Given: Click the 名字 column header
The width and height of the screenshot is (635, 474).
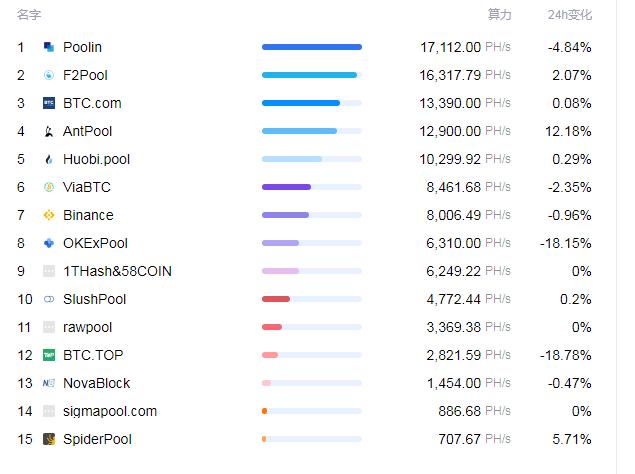Looking at the screenshot, I should click(x=29, y=15).
